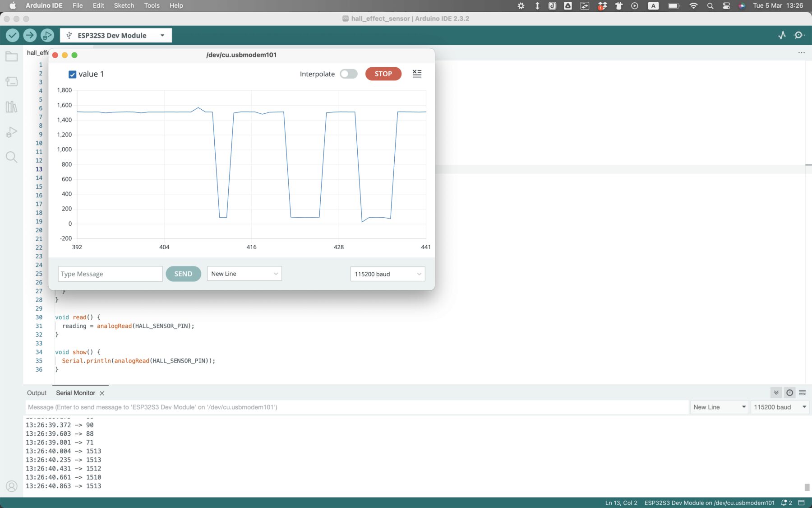Open Boards Manager in sidebar
The width and height of the screenshot is (812, 508).
coord(11,81)
